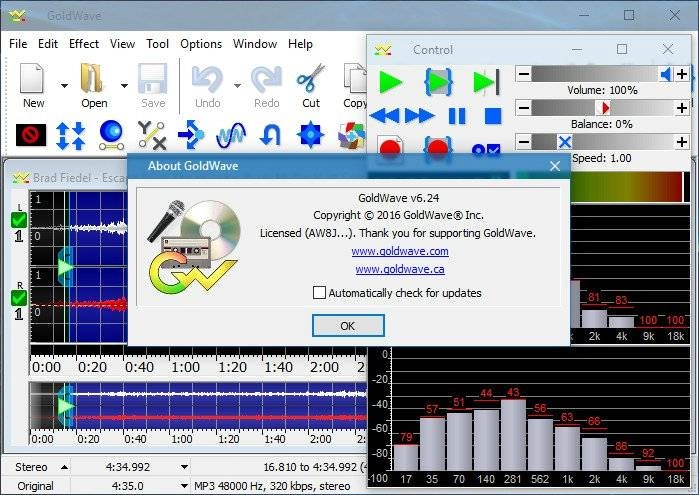699x495 pixels.
Task: Stop playback with blue square button
Action: [x=493, y=116]
